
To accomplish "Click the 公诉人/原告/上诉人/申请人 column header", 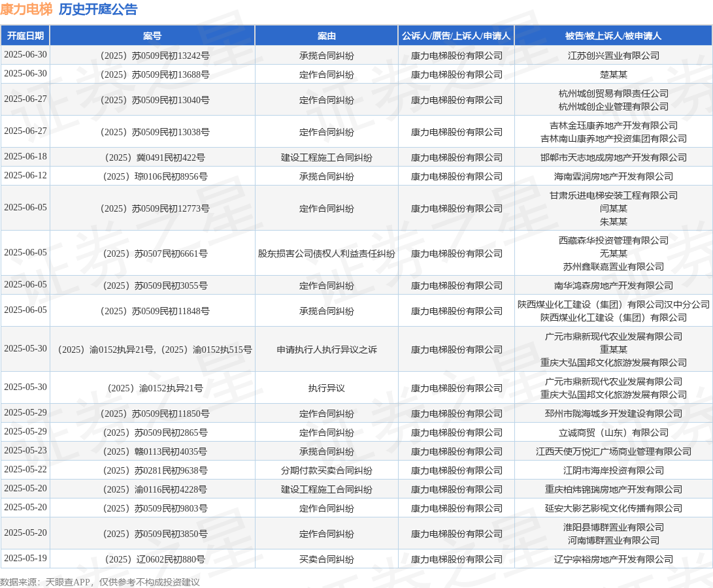I will click(x=456, y=36).
